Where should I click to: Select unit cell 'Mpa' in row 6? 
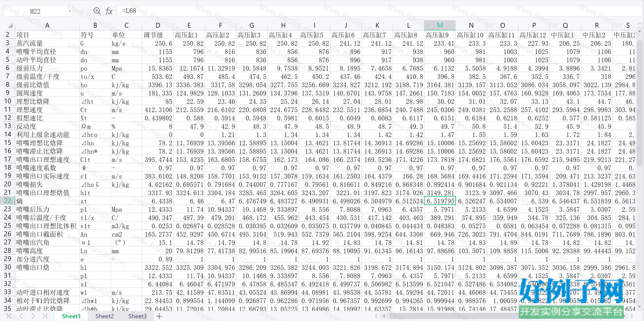click(126, 68)
